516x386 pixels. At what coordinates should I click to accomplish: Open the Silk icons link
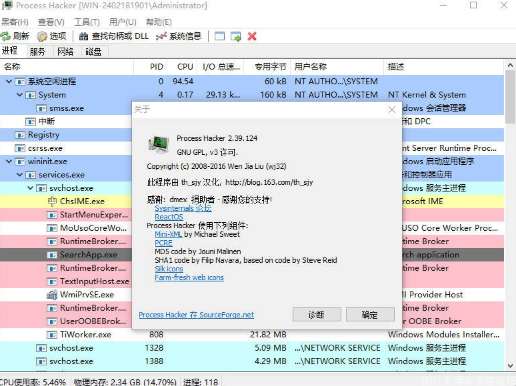169,269
